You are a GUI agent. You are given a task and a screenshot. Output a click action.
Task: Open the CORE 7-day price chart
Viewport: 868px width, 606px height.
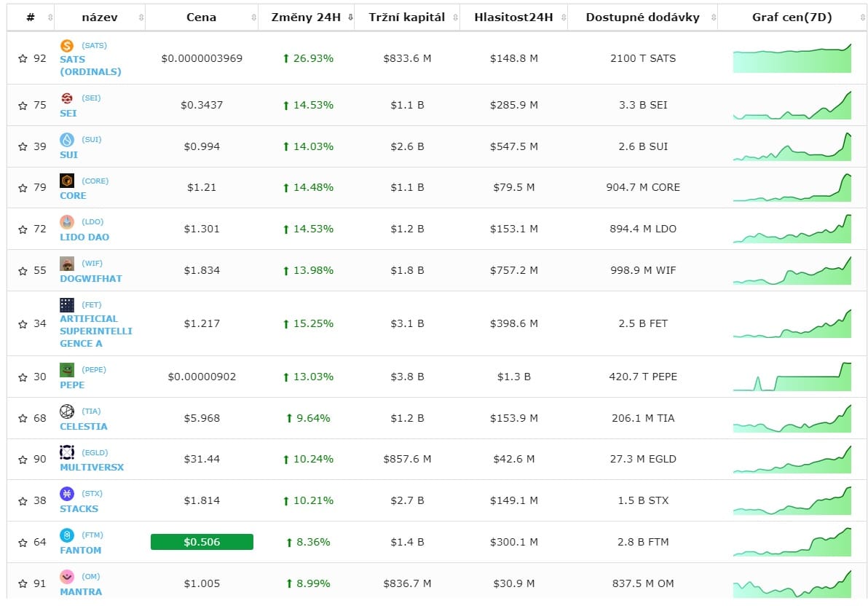coord(792,188)
